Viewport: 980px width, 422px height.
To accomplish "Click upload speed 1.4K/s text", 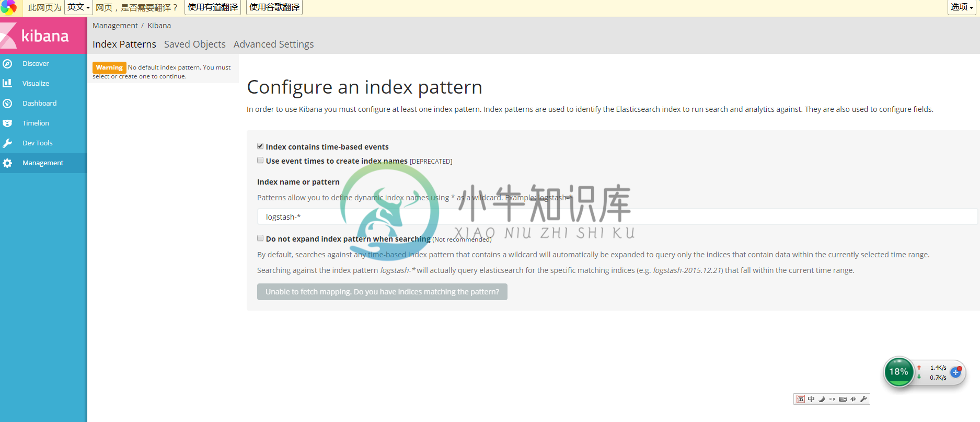I will click(x=938, y=368).
